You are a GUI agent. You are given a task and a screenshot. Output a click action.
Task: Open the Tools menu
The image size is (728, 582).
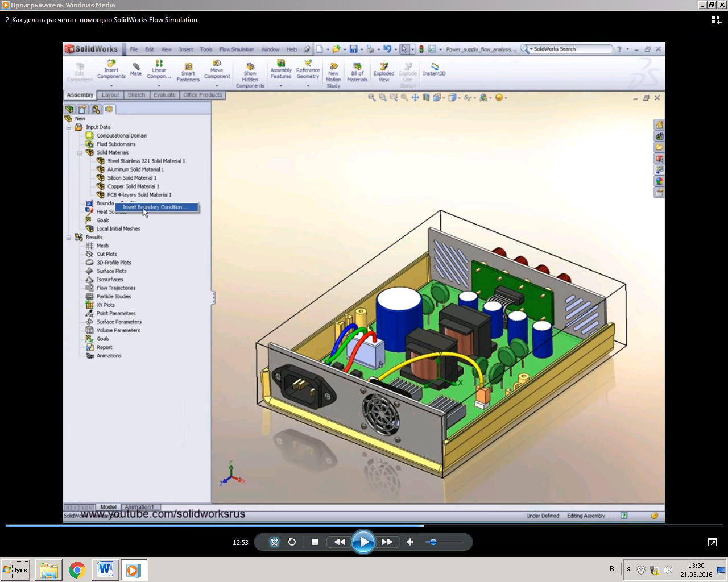point(206,49)
